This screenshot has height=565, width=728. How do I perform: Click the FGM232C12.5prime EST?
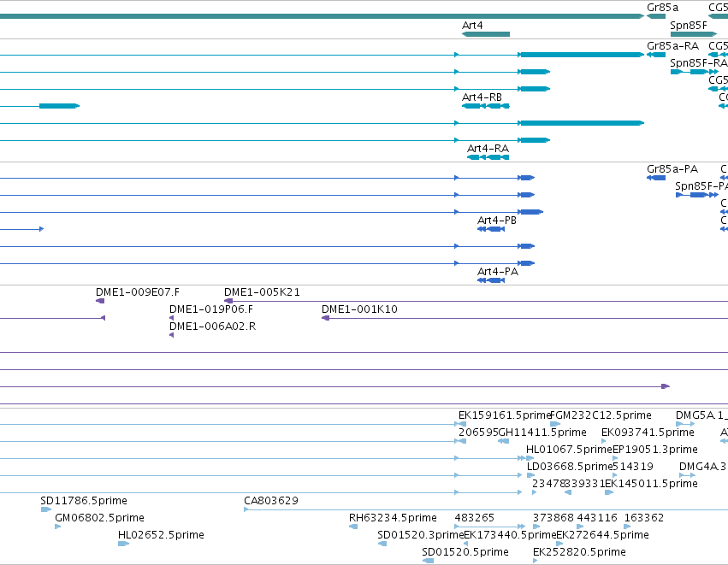point(555,424)
